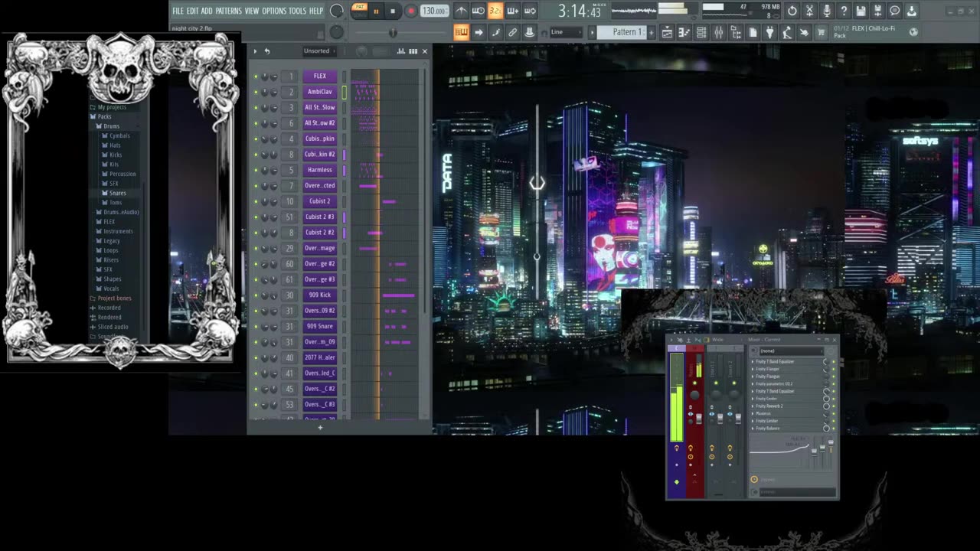Image resolution: width=980 pixels, height=551 pixels.
Task: Open the OPTIONS menu
Action: (x=273, y=11)
